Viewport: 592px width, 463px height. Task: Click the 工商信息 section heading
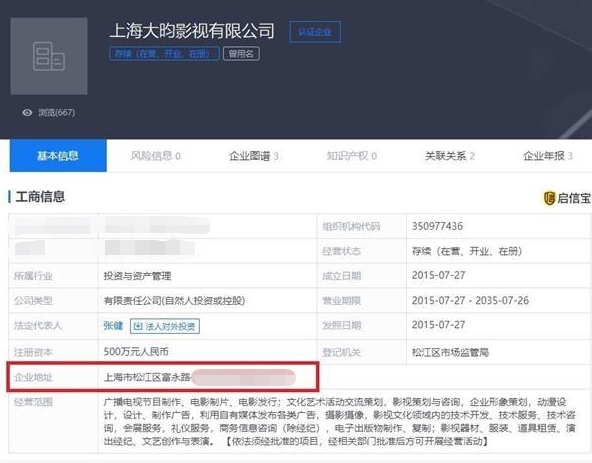pyautogui.click(x=40, y=197)
